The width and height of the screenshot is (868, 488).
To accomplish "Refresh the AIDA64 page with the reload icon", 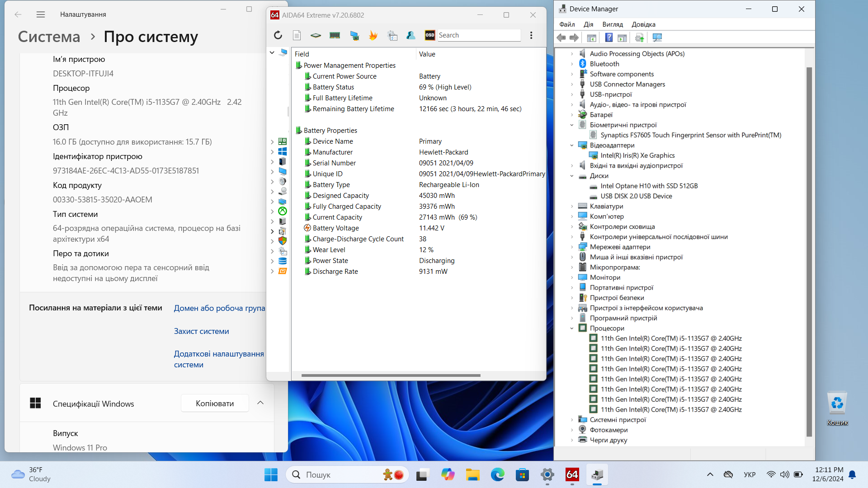I will point(278,35).
